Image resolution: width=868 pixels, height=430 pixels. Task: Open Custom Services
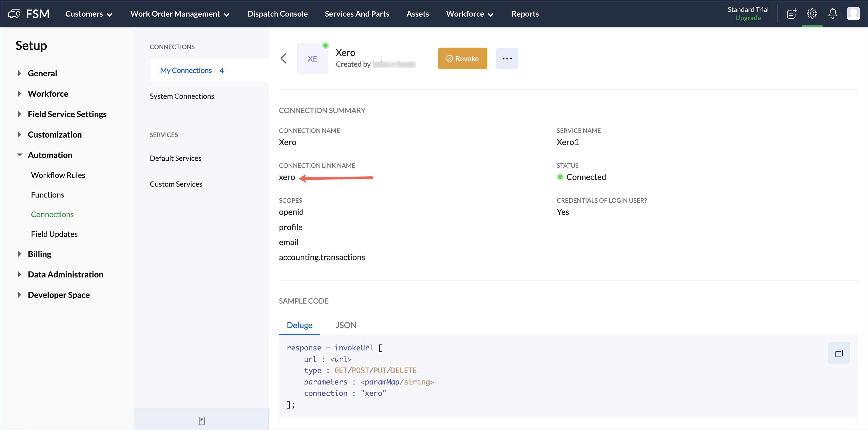click(x=176, y=184)
